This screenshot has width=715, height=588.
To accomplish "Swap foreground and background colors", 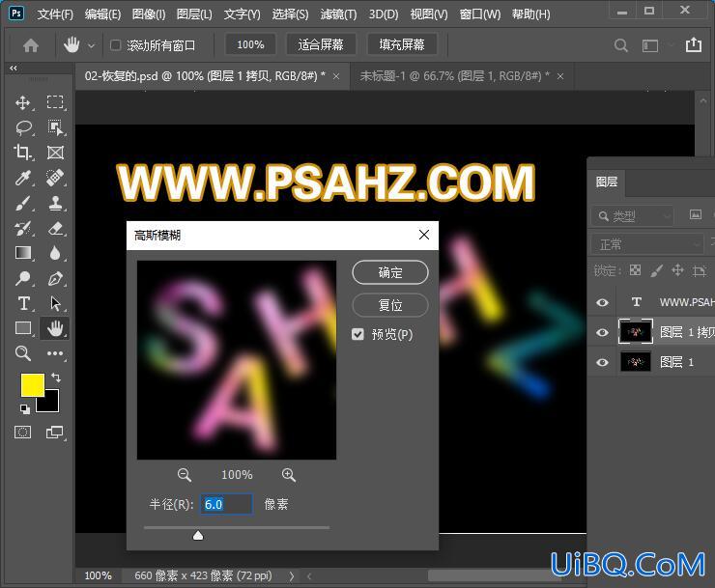I will (x=56, y=378).
